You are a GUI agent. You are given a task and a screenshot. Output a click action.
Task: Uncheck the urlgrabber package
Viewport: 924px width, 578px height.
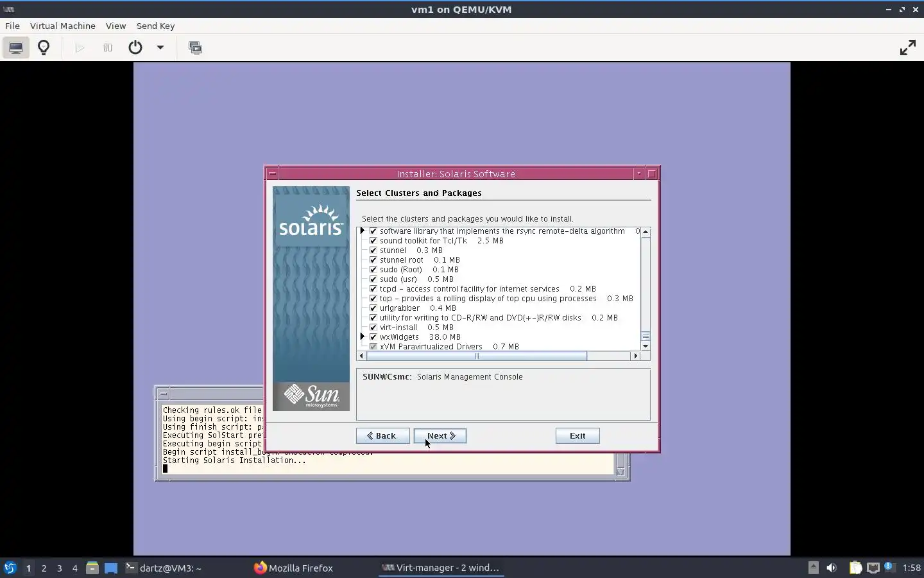[x=373, y=308]
